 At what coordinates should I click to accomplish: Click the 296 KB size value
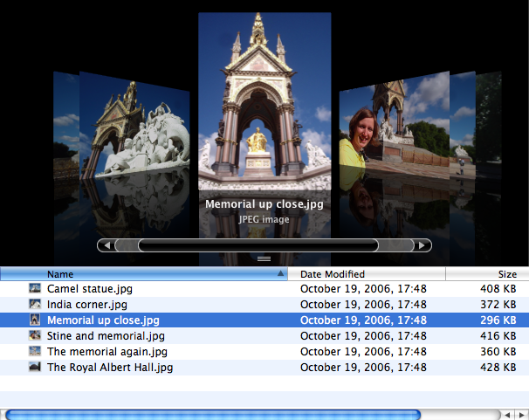498,320
